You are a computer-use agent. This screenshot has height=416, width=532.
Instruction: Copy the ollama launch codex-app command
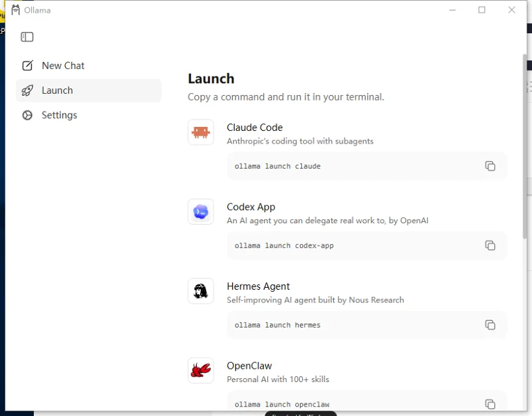(x=490, y=245)
